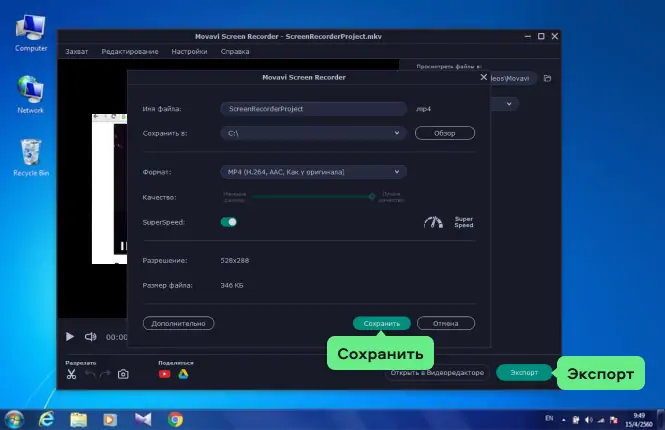Share to Google Drive icon
Image resolution: width=665 pixels, height=430 pixels.
tap(183, 374)
